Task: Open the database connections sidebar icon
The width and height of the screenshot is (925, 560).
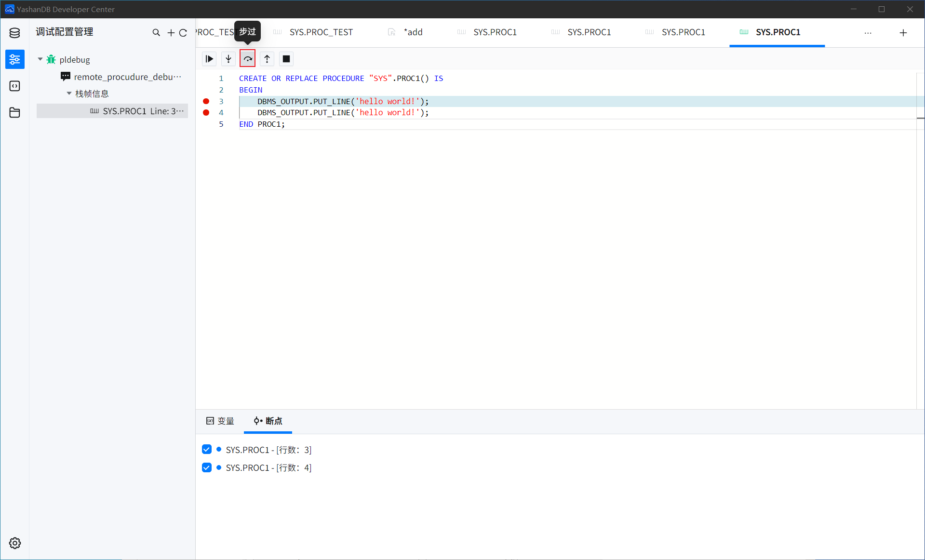Action: 14,33
